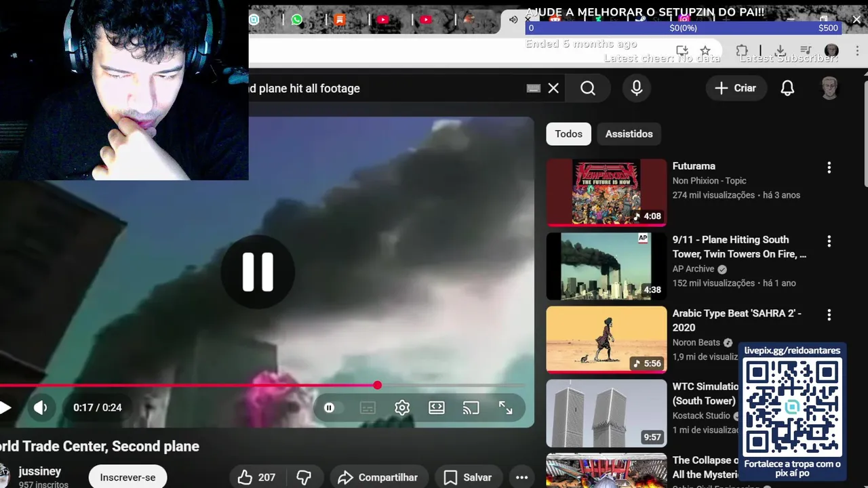The width and height of the screenshot is (868, 488).
Task: Start voice search with microphone
Action: [636, 88]
